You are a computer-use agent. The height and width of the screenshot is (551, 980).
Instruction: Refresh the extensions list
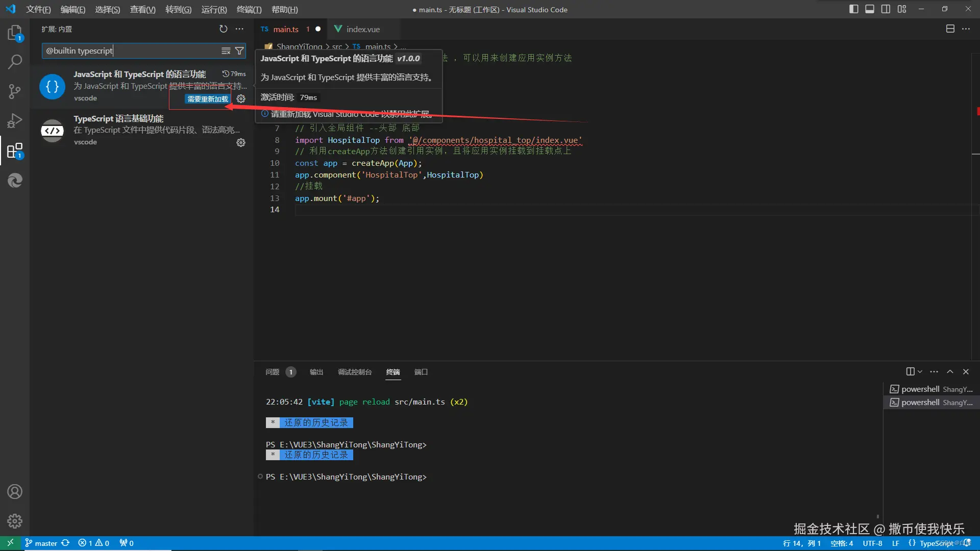[x=223, y=29]
